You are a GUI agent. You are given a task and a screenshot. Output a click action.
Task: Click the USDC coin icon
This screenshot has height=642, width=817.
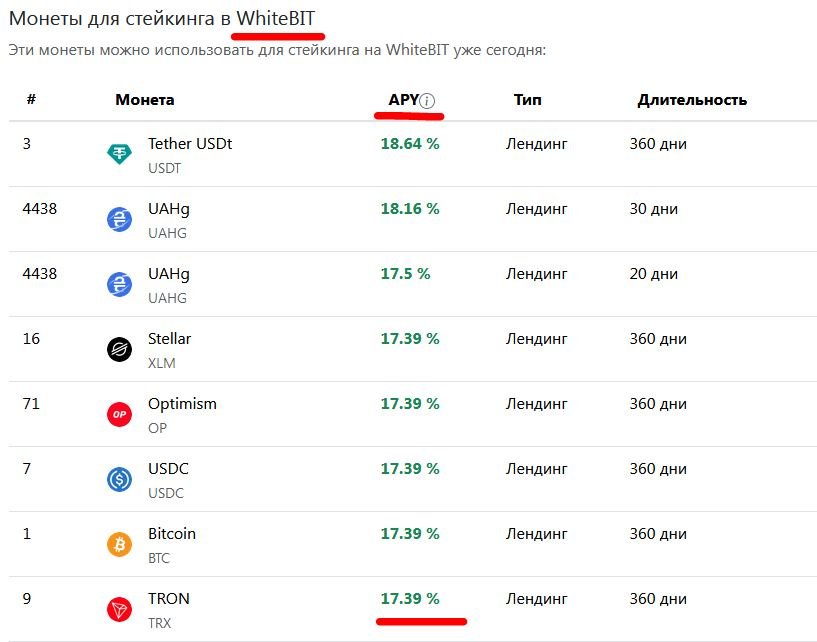[119, 480]
